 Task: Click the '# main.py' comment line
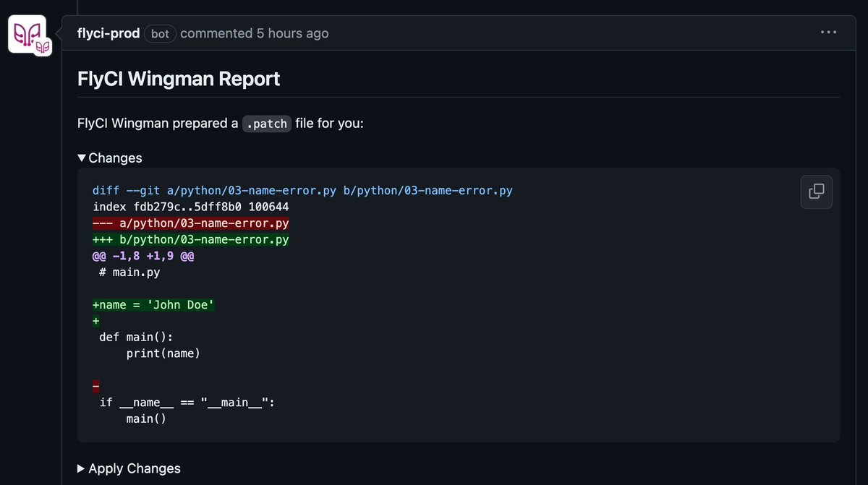pyautogui.click(x=129, y=272)
